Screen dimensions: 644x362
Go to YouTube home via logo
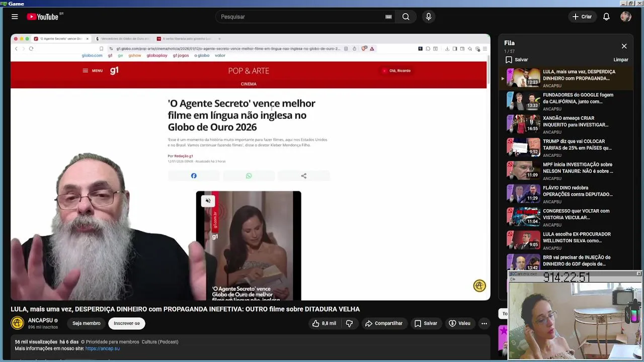point(43,17)
